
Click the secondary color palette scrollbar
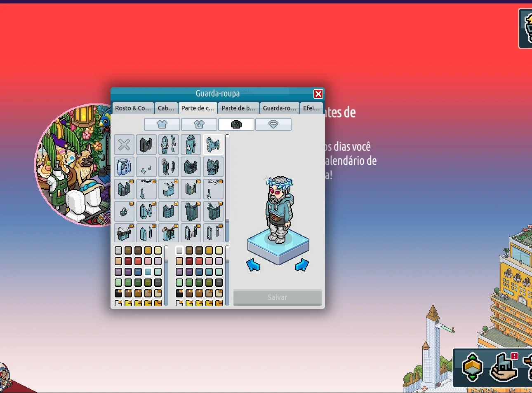(227, 275)
